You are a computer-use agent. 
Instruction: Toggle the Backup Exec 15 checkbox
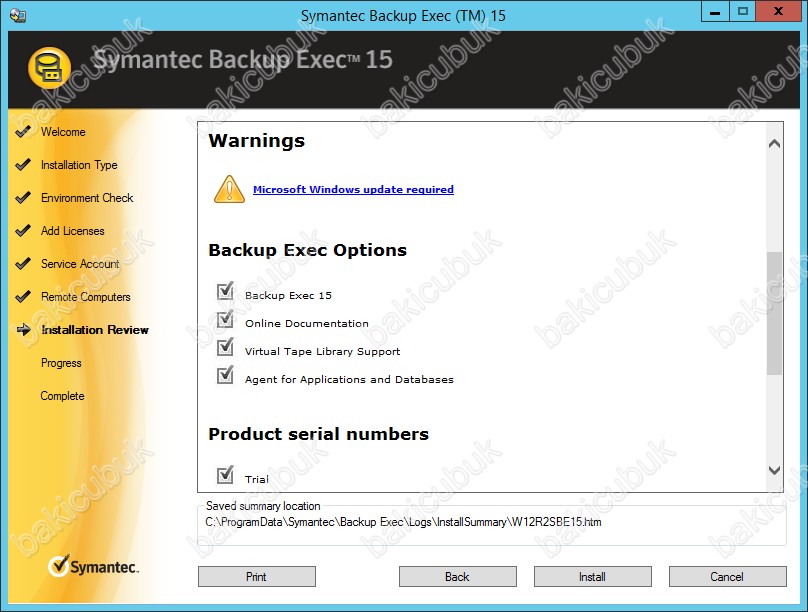(x=225, y=291)
